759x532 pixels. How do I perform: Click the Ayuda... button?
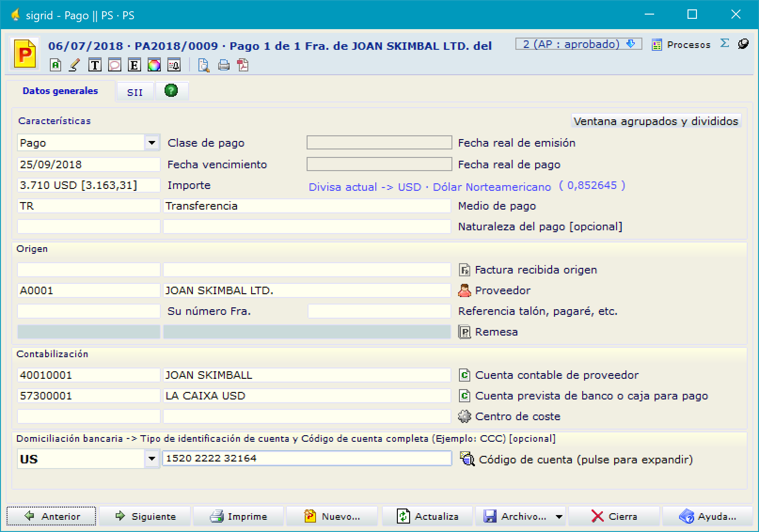click(x=707, y=516)
